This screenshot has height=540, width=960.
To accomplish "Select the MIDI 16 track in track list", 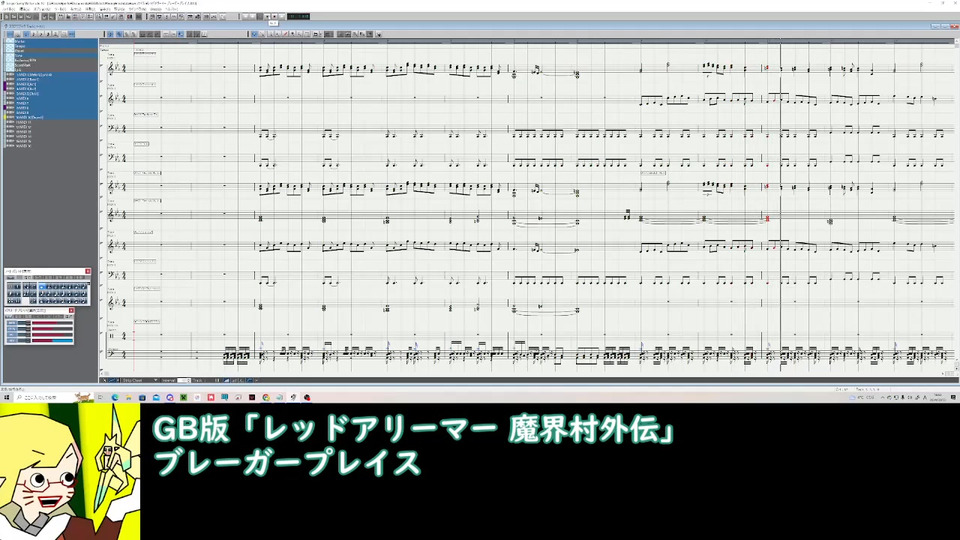I will (51, 146).
